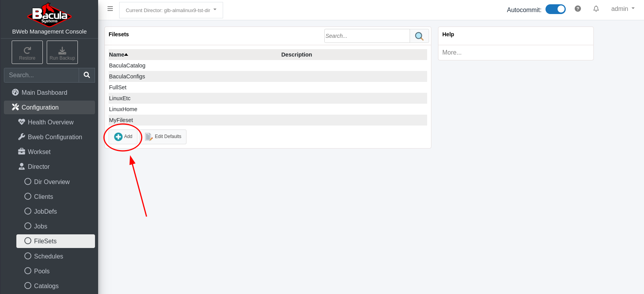
Task: Click the Filesets search input field
Action: click(x=367, y=36)
